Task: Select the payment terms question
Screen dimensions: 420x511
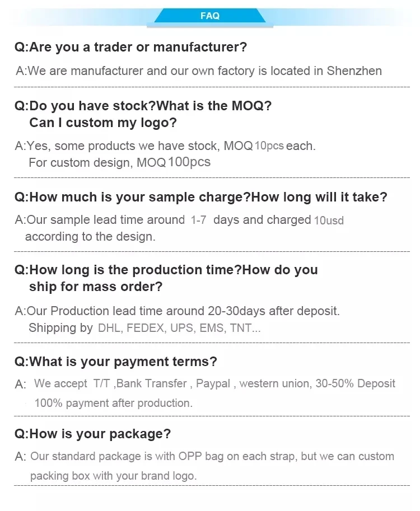Action: point(115,362)
